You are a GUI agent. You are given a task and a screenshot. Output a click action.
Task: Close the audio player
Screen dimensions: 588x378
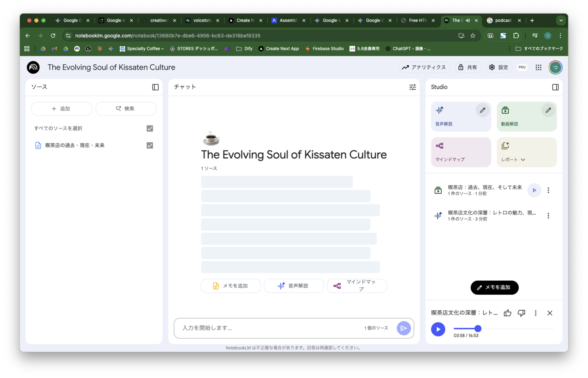pyautogui.click(x=550, y=313)
